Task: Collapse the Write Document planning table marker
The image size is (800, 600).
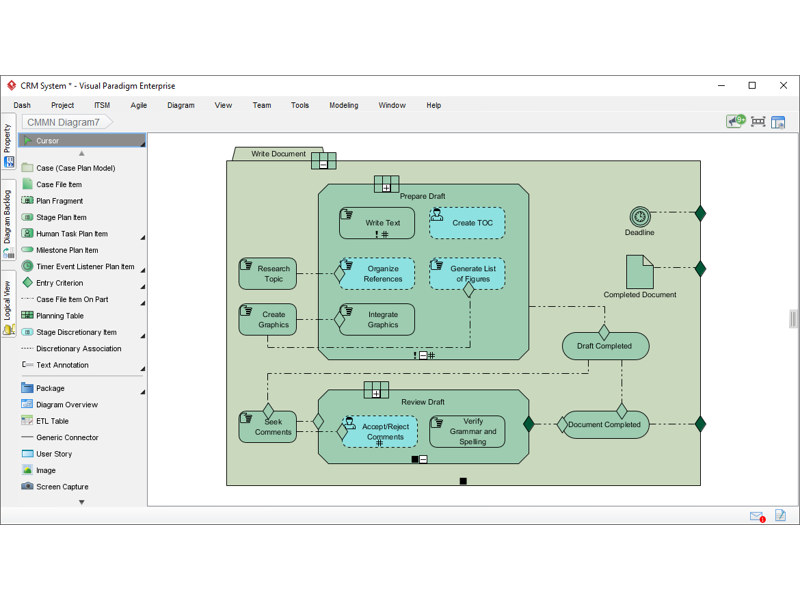Action: 323,164
